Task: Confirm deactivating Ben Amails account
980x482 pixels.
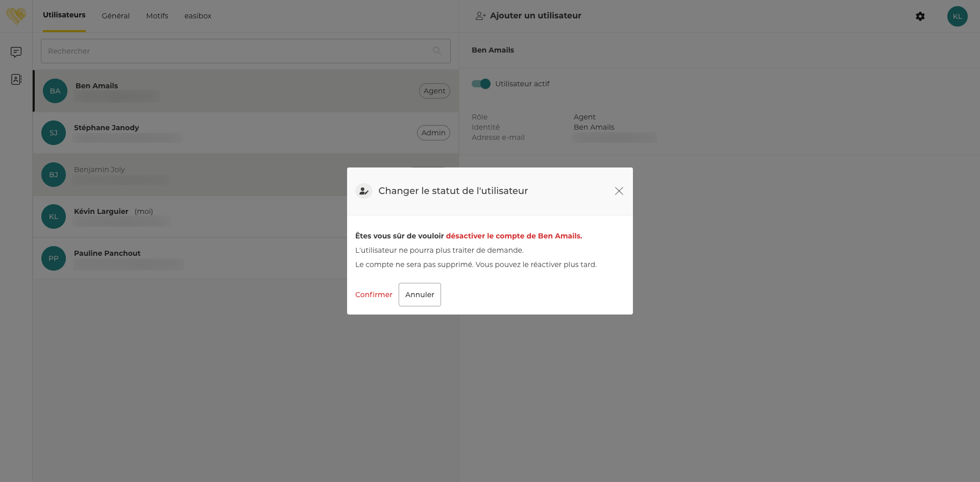Action: point(374,295)
